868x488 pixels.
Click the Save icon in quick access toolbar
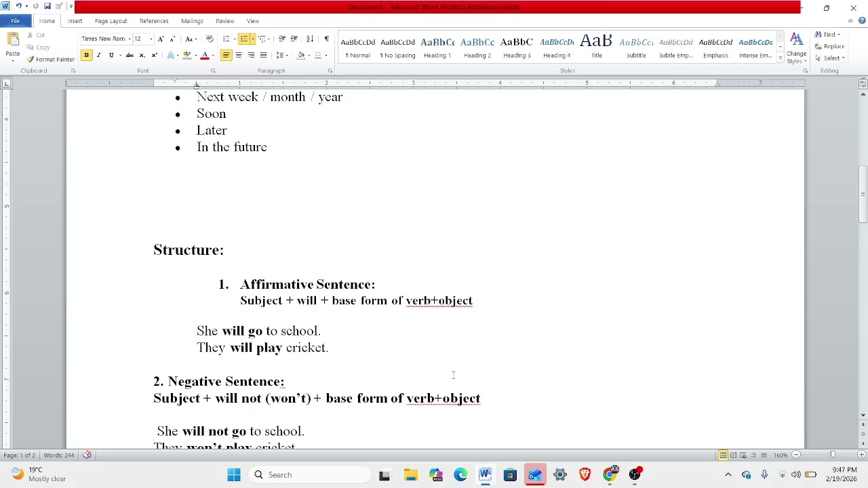(x=47, y=7)
